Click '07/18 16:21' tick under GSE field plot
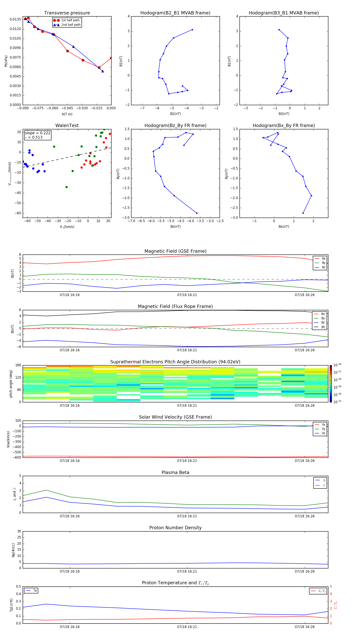The width and height of the screenshot is (351, 644). [187, 295]
